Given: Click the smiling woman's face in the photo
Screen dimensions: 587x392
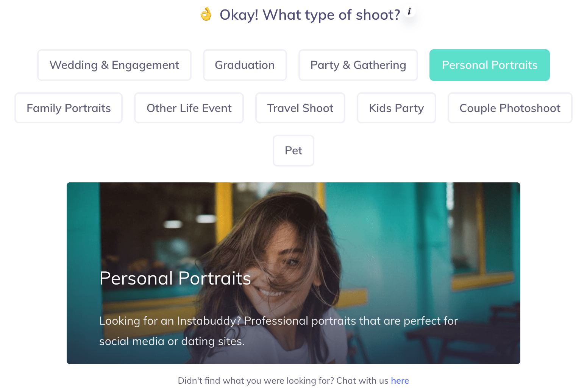Looking at the screenshot, I should pos(288,265).
